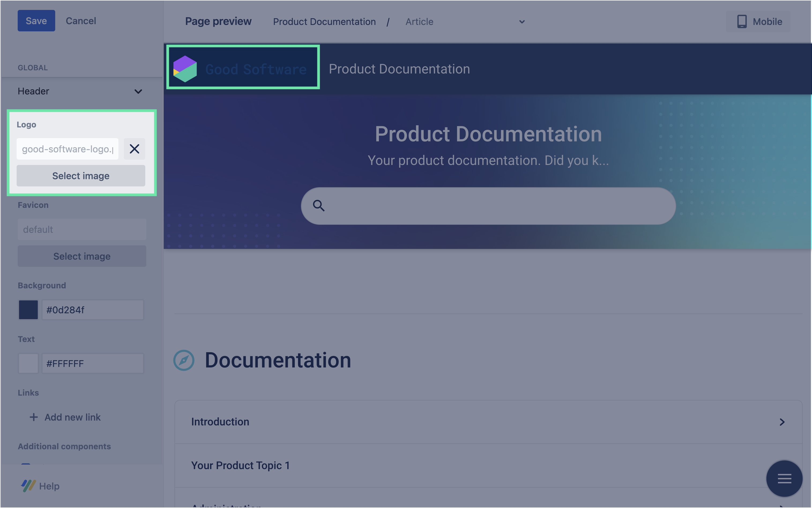Click the plus icon for new link
The width and height of the screenshot is (812, 508).
tap(33, 417)
